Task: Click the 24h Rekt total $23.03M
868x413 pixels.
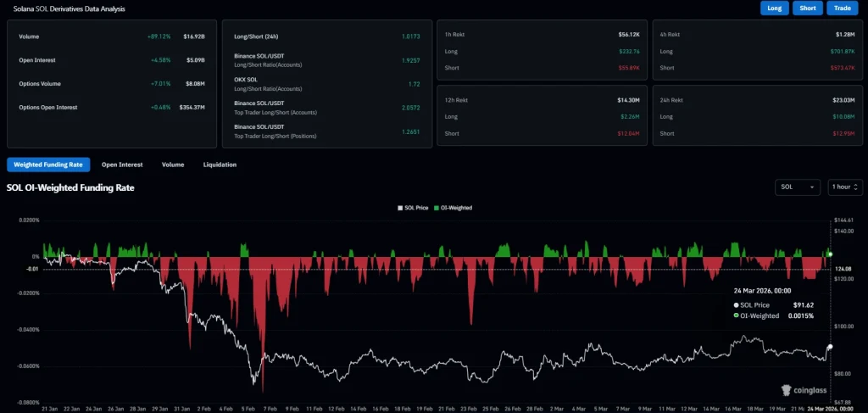Action: pos(845,100)
